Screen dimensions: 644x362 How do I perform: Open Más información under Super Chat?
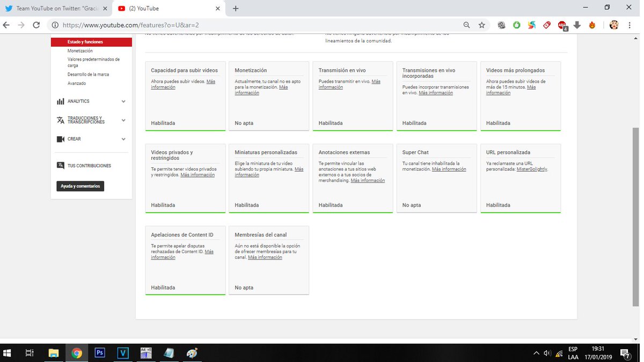click(x=449, y=169)
